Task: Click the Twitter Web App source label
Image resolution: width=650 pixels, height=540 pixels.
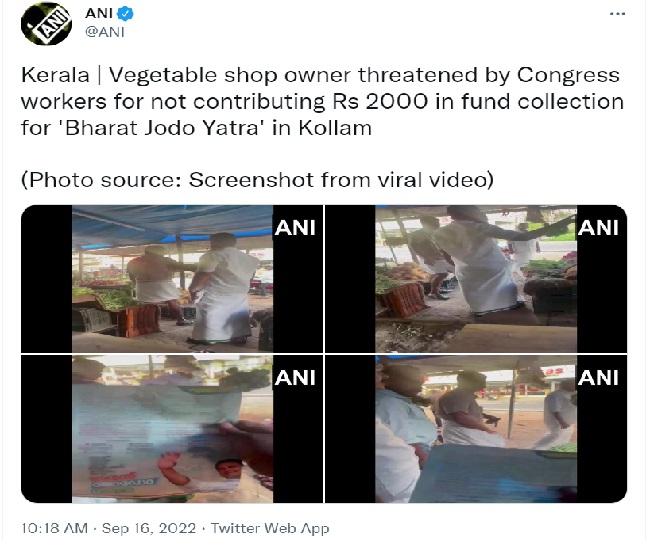Action: 270,528
